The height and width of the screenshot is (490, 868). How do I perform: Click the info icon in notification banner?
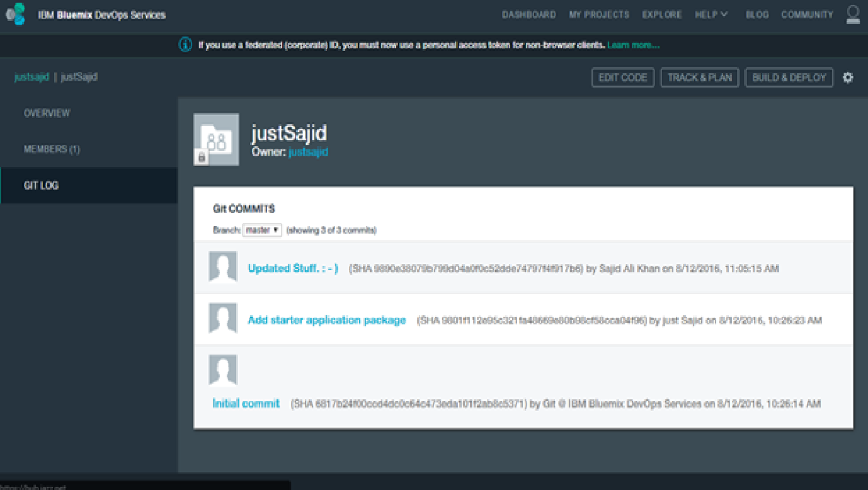pos(185,45)
